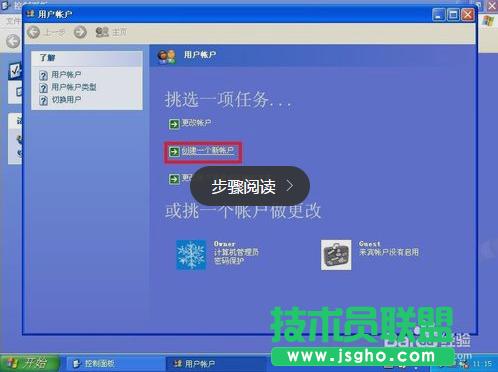Click the third task's green arrow icon
498x372 pixels.
coord(174,179)
